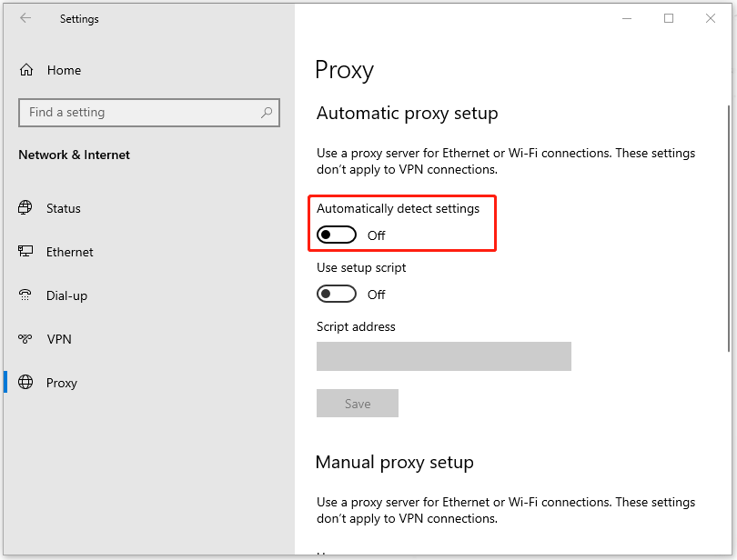Open Ethernet settings from sidebar
The image size is (737, 560).
point(25,252)
